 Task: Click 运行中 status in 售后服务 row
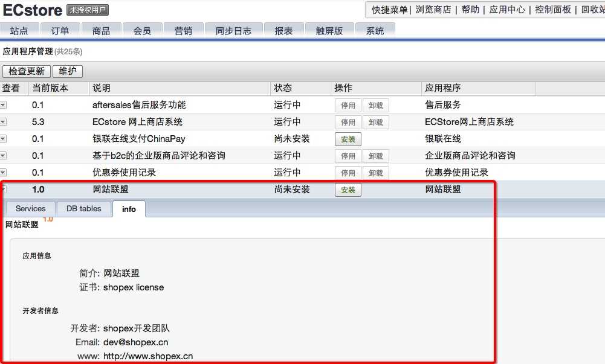288,105
